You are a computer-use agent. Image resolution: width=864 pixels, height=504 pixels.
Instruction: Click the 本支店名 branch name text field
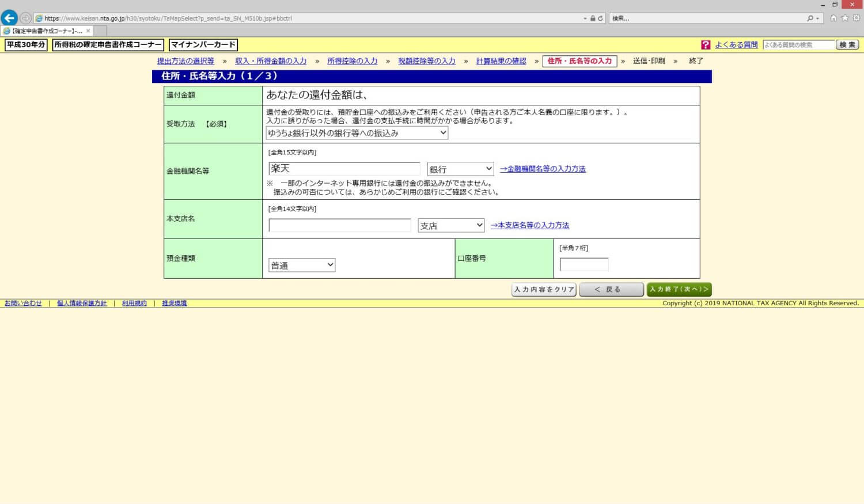[340, 225]
